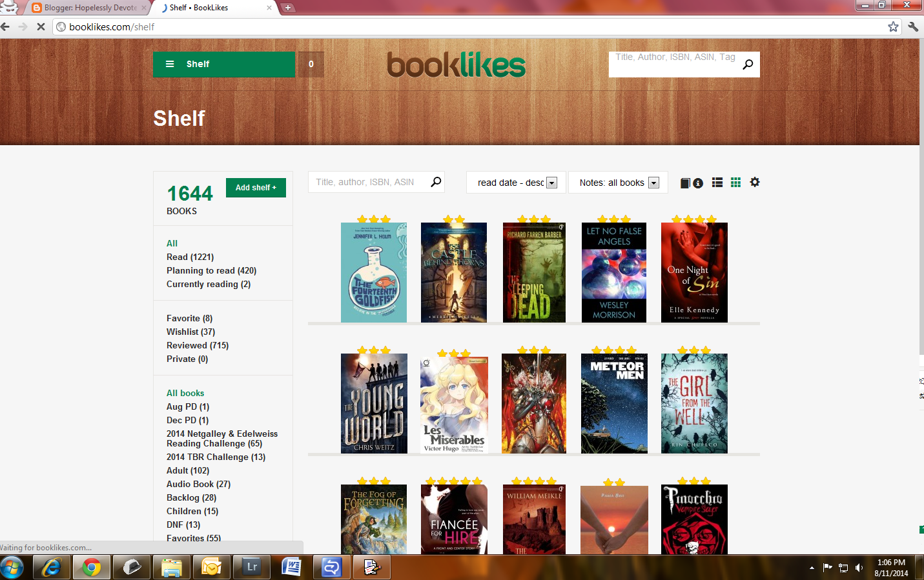Switch to list view icon
This screenshot has height=580, width=924.
tap(717, 183)
